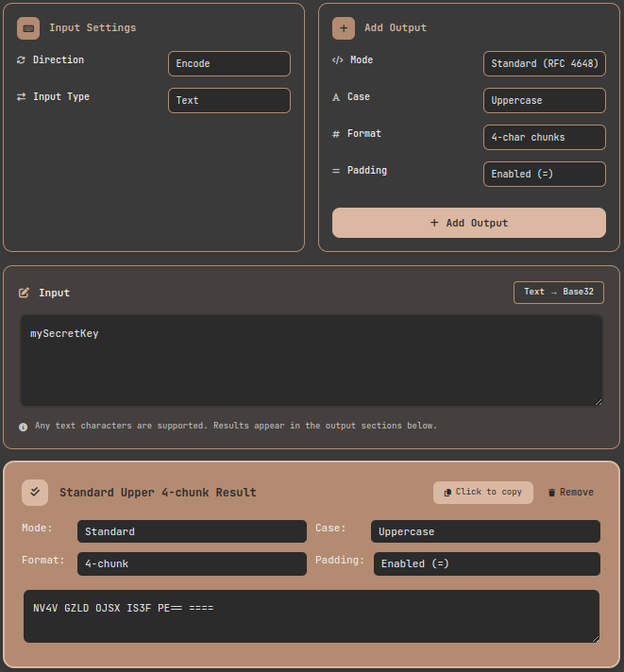Viewport: 624px width, 672px height.
Task: Click the input textarea resize handle
Action: [x=599, y=402]
